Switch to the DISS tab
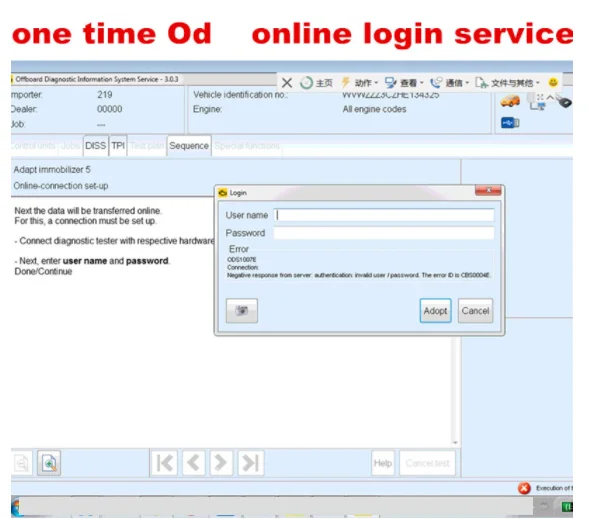 (x=95, y=146)
